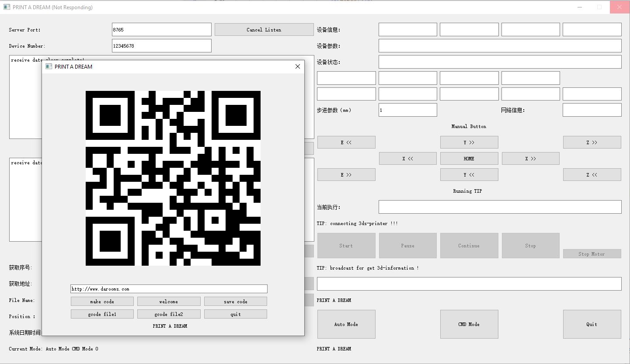The image size is (630, 364).
Task: Click the 'Device Number:' label
Action: point(27,46)
